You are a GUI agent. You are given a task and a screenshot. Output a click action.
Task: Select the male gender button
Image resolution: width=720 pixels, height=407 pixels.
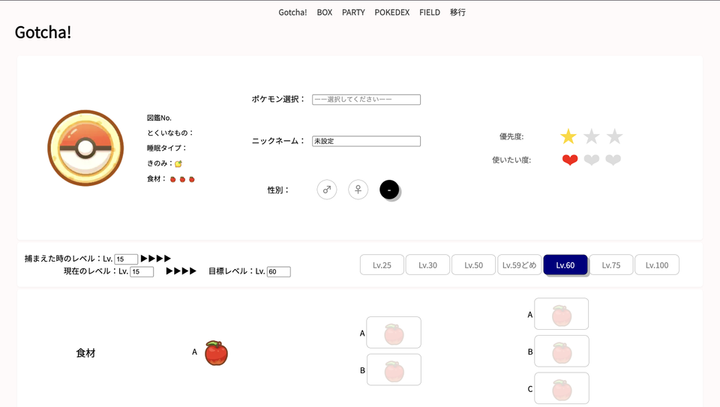tap(326, 189)
